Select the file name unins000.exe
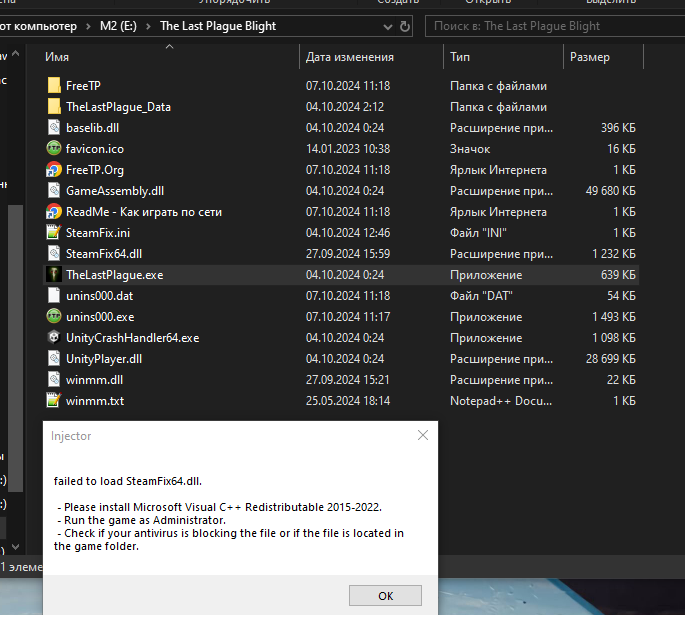Screen dimensions: 685x618 pos(100,317)
